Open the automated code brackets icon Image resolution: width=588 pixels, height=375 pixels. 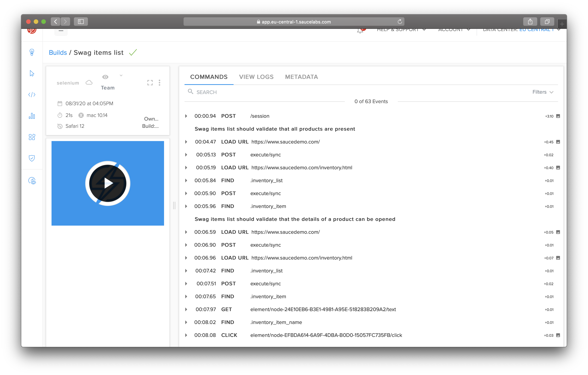click(32, 95)
